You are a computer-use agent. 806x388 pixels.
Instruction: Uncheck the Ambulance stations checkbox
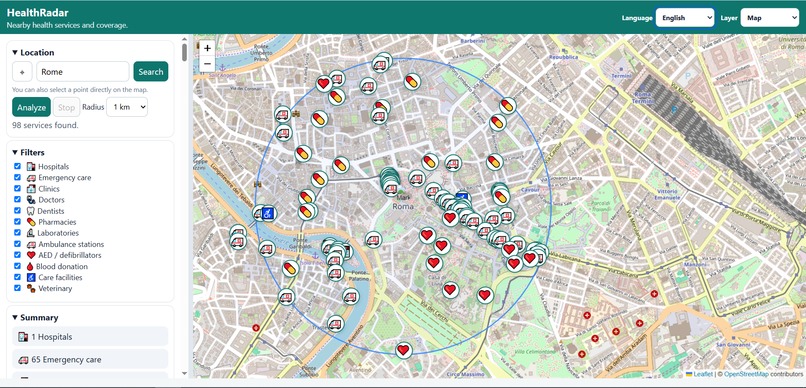coord(17,244)
